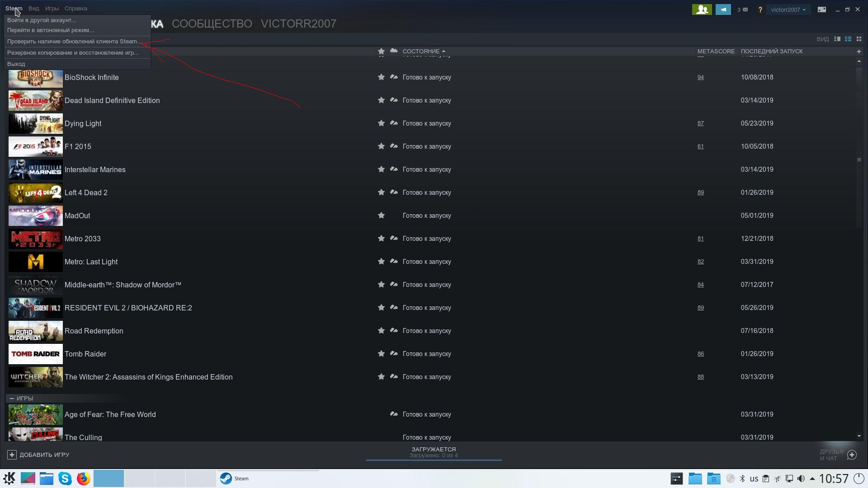Click ДОБАВИТЬ ИГРУ button
The width and height of the screenshot is (868, 488).
click(38, 455)
